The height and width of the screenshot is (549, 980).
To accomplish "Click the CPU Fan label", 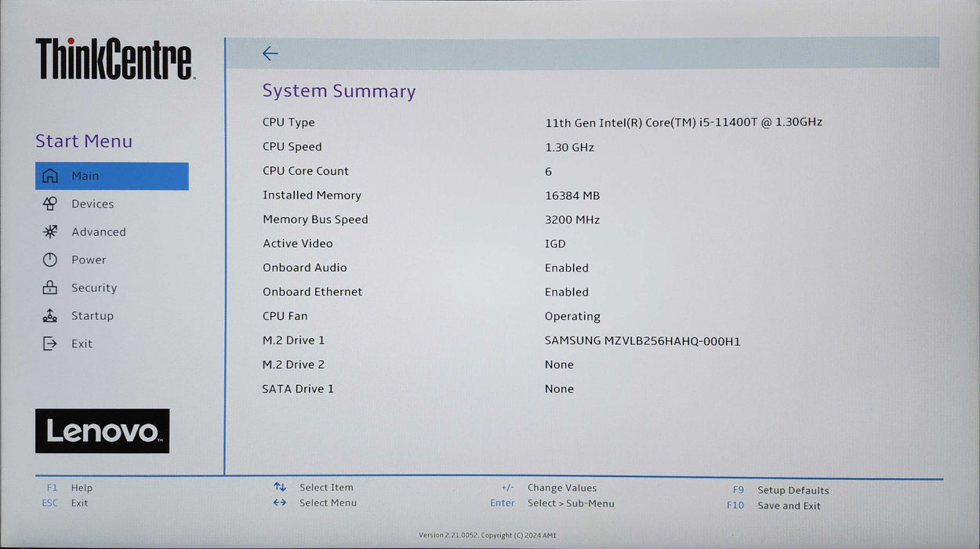I will coord(285,316).
